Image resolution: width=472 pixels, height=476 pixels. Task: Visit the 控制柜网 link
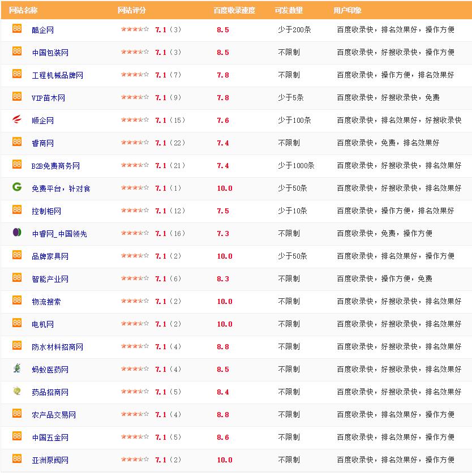pyautogui.click(x=46, y=211)
